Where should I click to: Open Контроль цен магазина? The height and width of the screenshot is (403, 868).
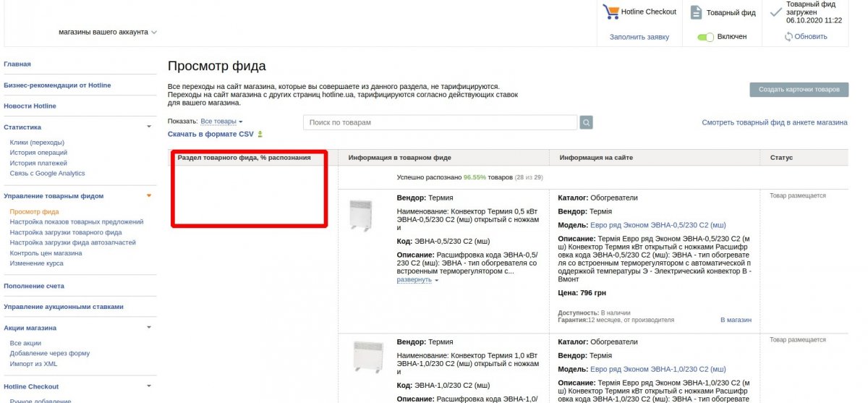pyautogui.click(x=46, y=253)
